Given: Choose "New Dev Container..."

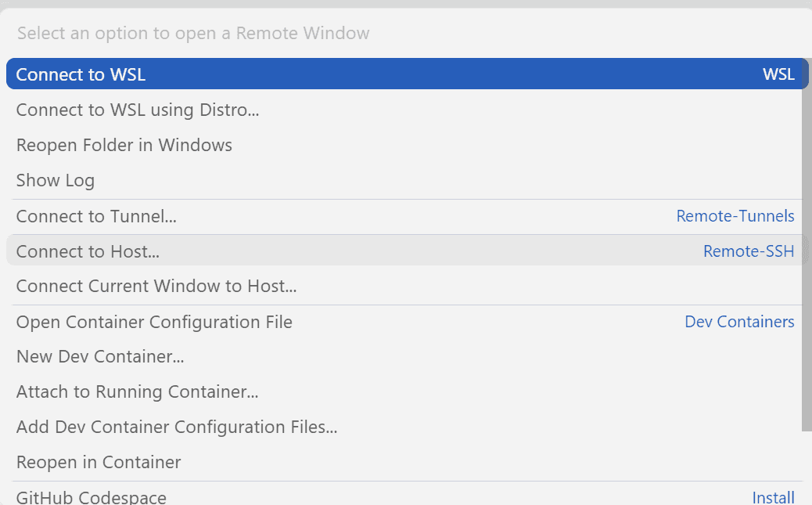Looking at the screenshot, I should [100, 356].
